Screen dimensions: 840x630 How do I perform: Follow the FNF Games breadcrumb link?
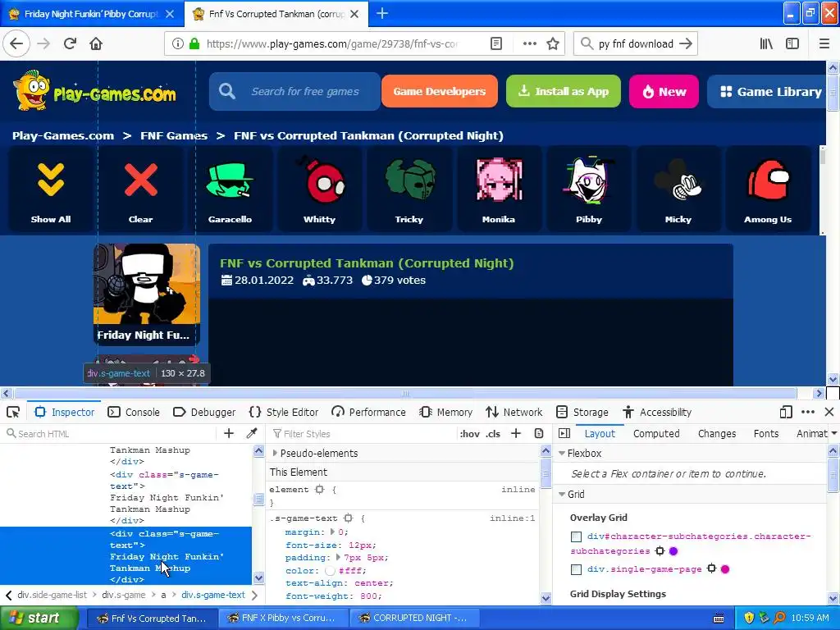[x=174, y=135]
